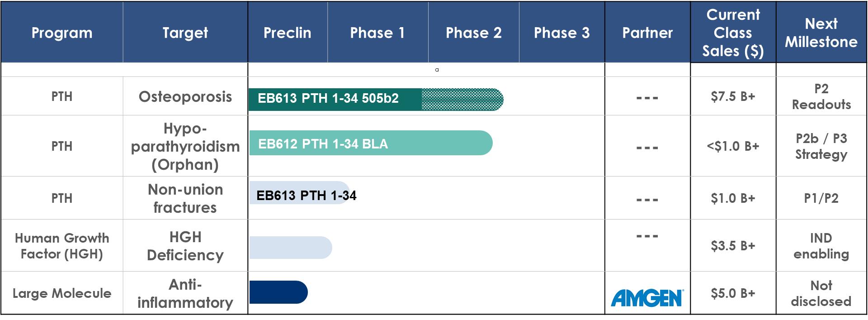Screen dimensions: 868x320
Task: Click the Osteoporosis target cell
Action: coord(185,97)
